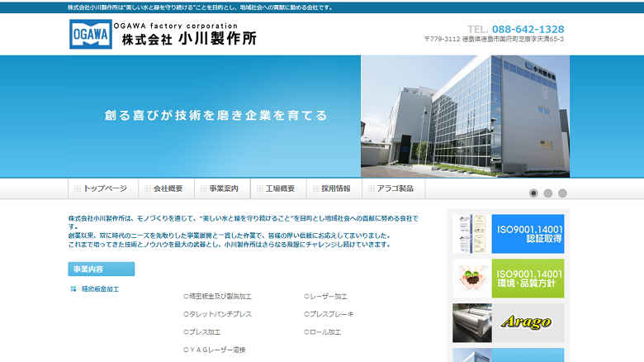This screenshot has height=362, width=644.
Task: Open the Arago product banner
Action: pos(508,322)
